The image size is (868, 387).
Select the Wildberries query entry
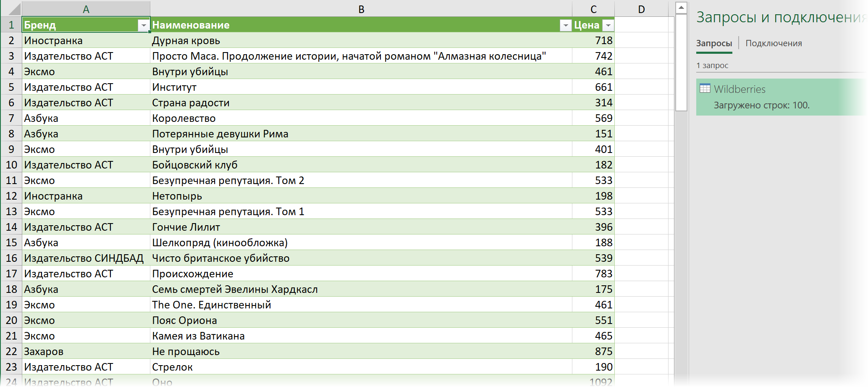781,97
